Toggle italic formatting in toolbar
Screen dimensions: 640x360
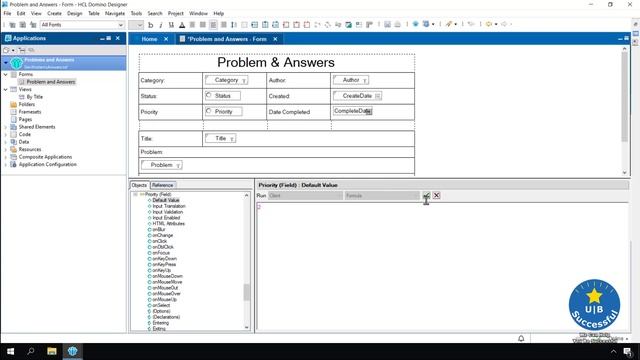[161, 25]
